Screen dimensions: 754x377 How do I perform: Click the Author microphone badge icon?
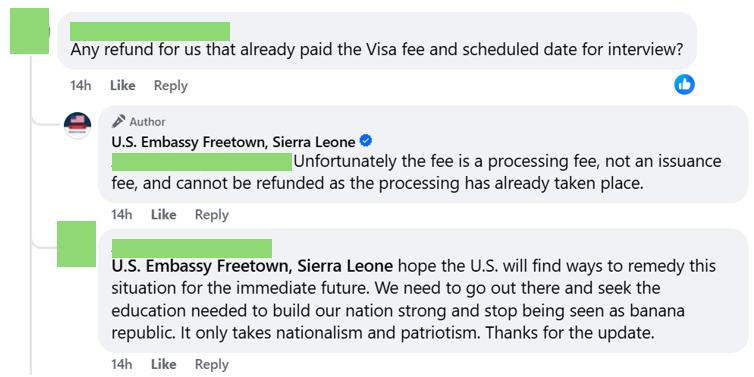tap(118, 121)
